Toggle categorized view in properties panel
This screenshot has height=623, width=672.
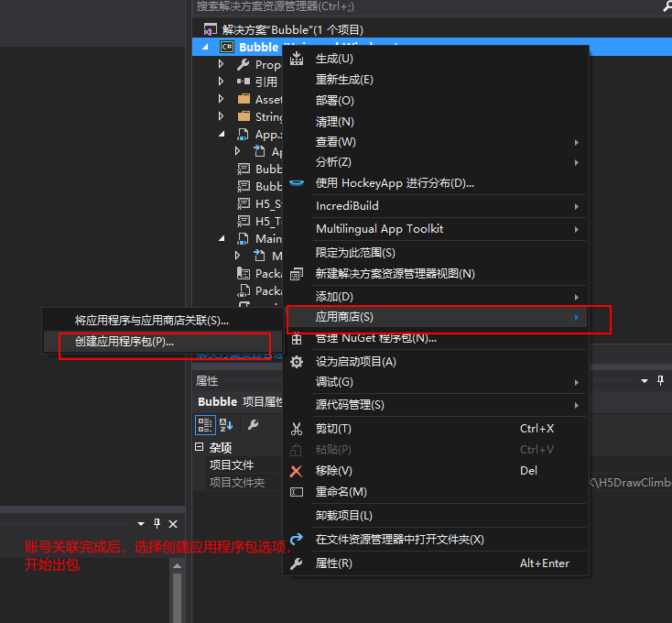point(205,425)
